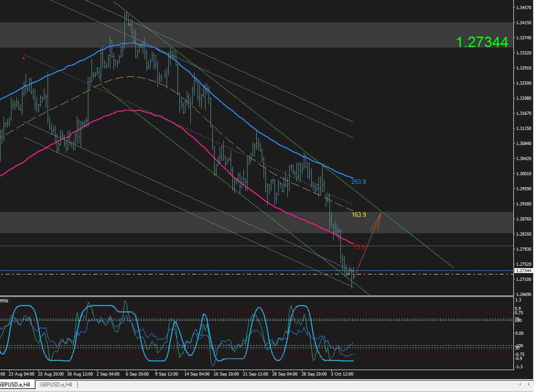Click price axis value 1.31670
Screen dimensions: 534x392
tap(524, 113)
